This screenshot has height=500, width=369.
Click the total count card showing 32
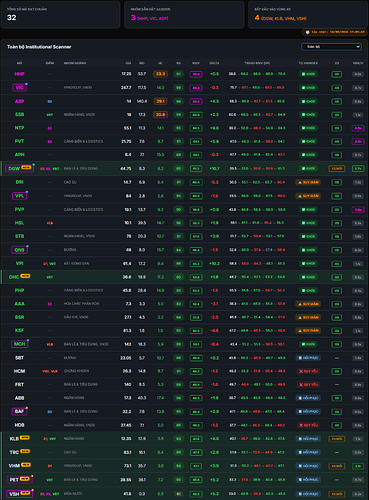[x=60, y=15]
